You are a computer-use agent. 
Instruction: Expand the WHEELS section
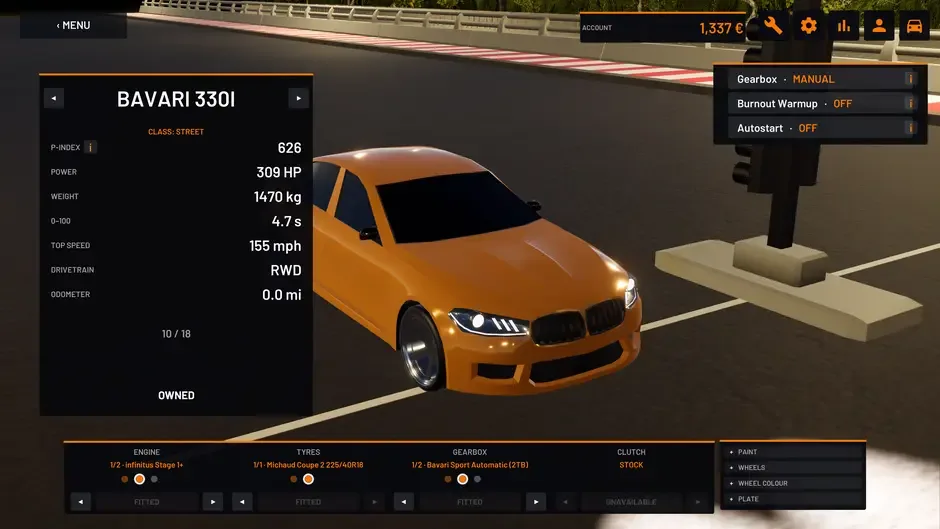pyautogui.click(x=793, y=468)
